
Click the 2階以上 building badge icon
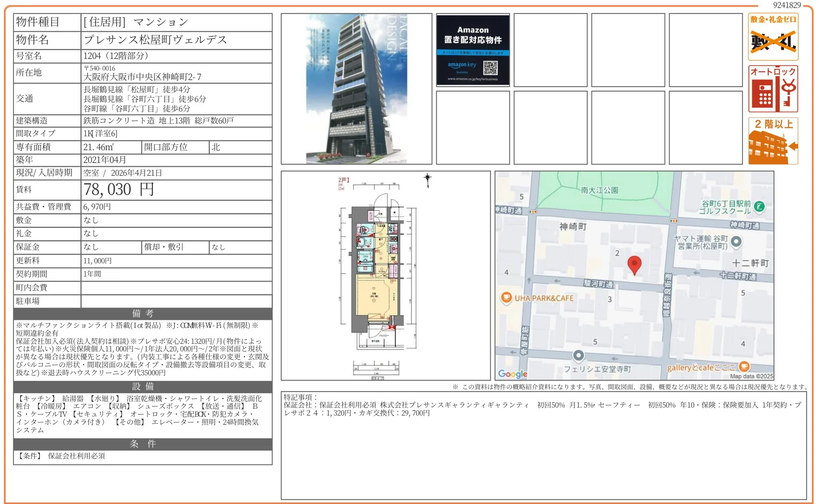(772, 140)
